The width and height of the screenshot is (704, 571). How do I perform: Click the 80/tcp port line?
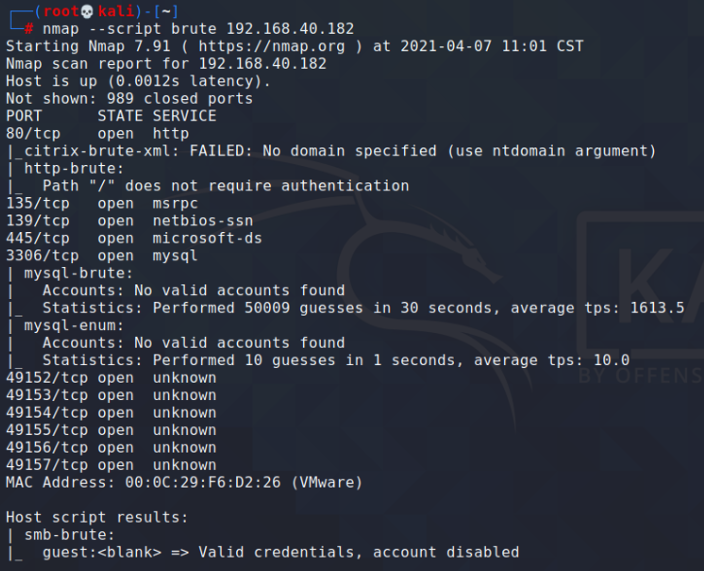click(97, 134)
